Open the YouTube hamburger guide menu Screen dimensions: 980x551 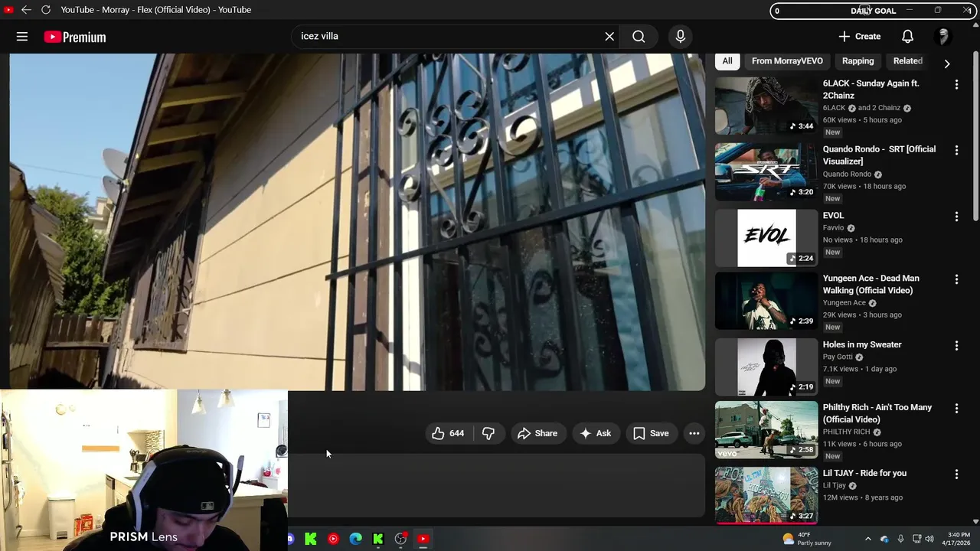pos(22,37)
